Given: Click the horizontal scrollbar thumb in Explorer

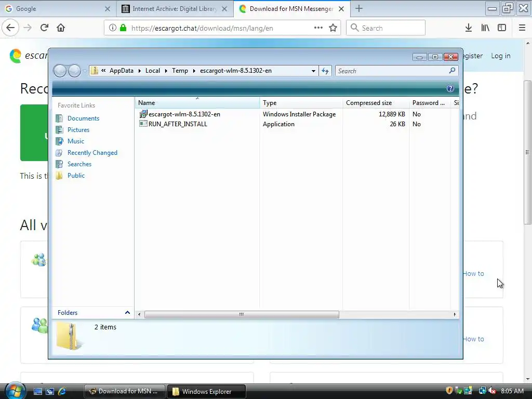Looking at the screenshot, I should (242, 314).
